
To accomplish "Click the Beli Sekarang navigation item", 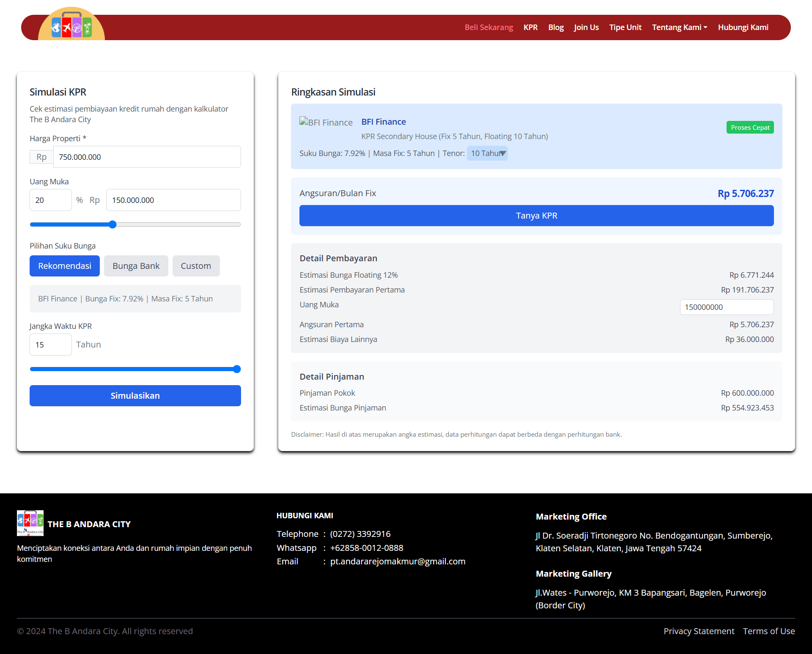I will point(488,27).
